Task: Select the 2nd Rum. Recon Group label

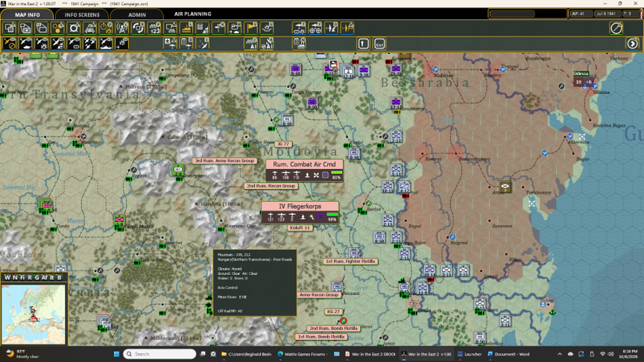Action: click(271, 186)
